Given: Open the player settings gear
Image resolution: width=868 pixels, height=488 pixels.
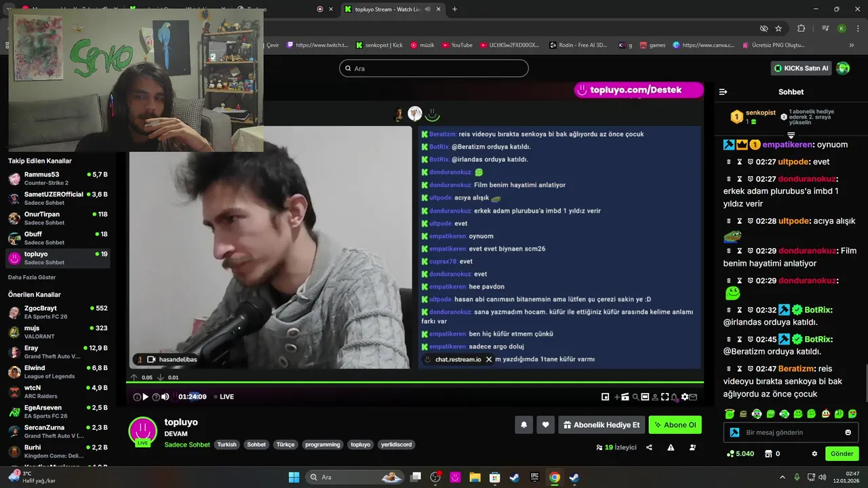Looking at the screenshot, I should click(x=685, y=397).
